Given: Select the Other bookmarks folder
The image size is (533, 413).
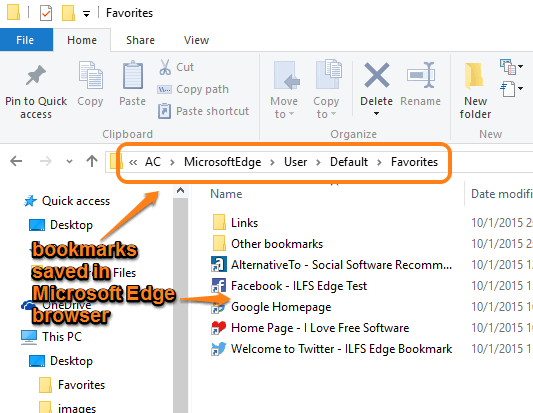Looking at the screenshot, I should point(267,244).
